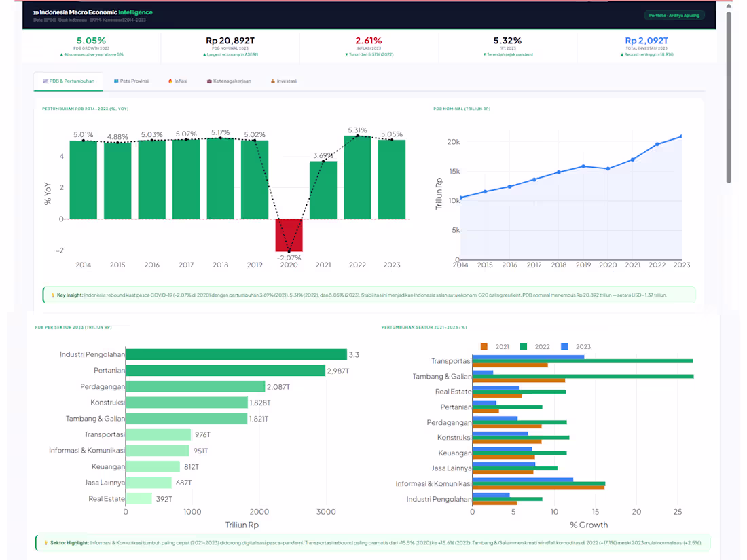
Task: Click 'Terendah sejak pandemi' note
Action: [x=508, y=55]
